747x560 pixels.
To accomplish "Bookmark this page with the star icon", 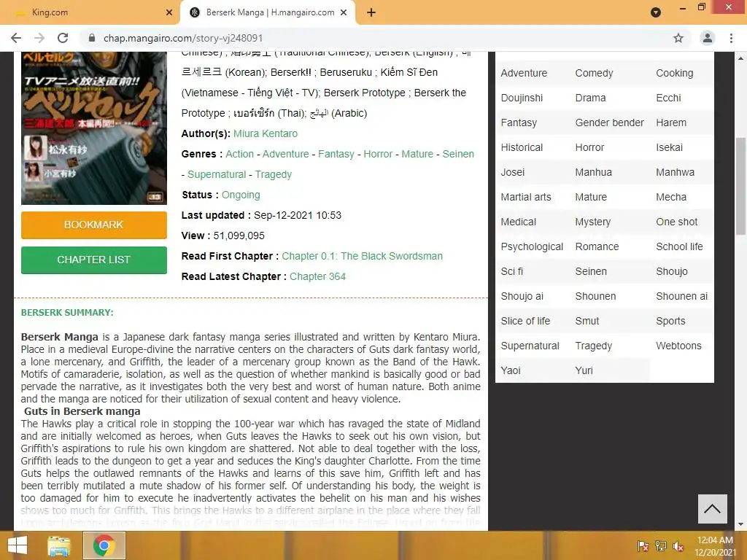I will point(678,38).
